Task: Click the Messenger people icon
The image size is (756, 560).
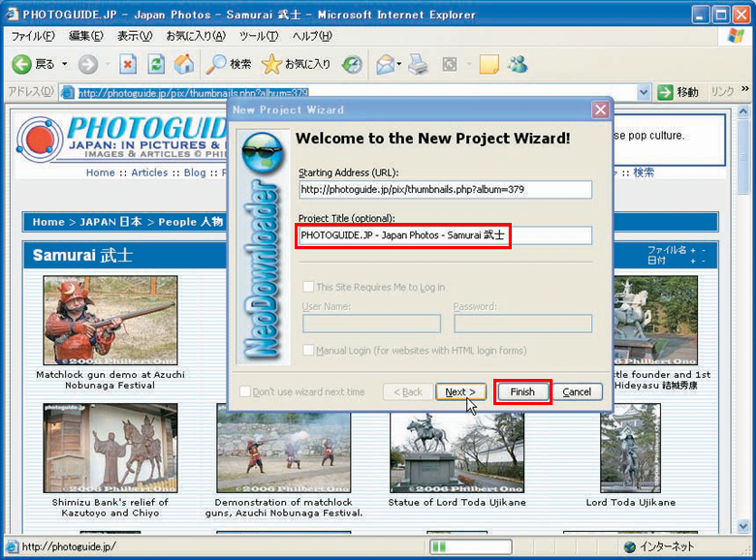Action: [x=519, y=64]
